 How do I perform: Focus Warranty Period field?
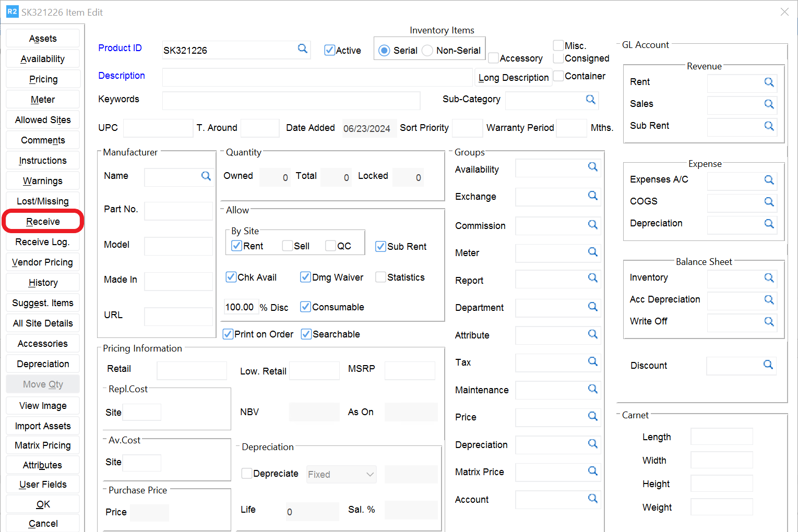pyautogui.click(x=571, y=128)
